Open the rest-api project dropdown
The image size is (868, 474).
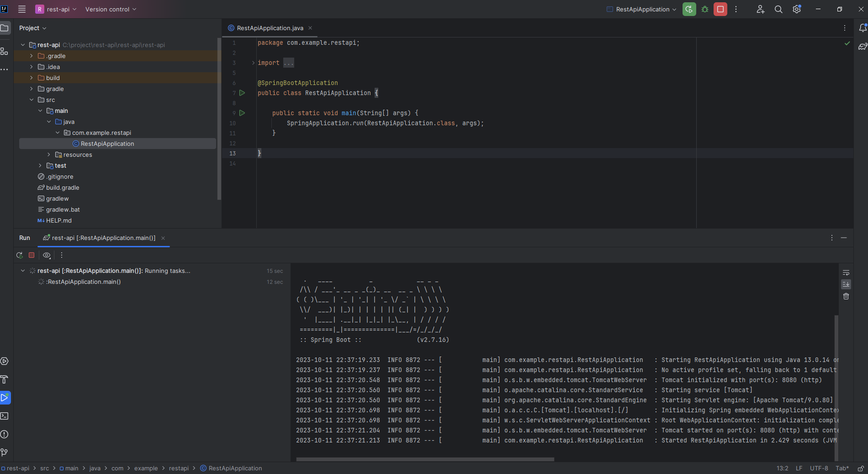[56, 9]
